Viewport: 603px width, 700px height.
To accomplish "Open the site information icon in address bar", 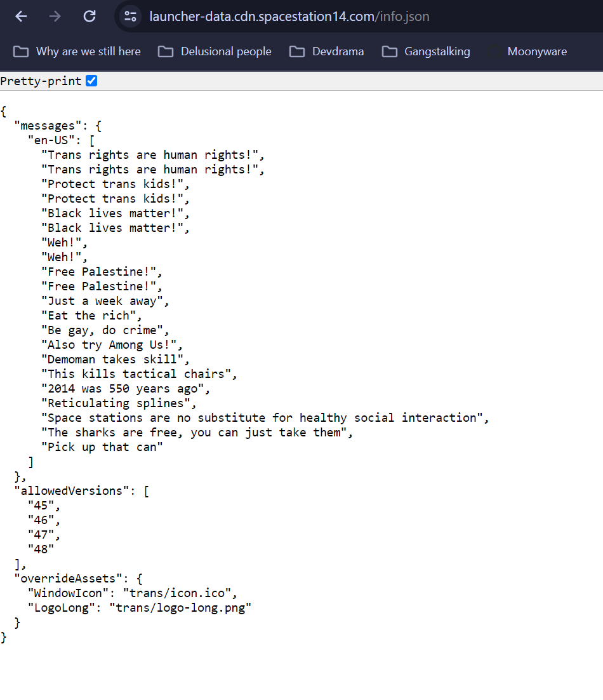I will [130, 17].
